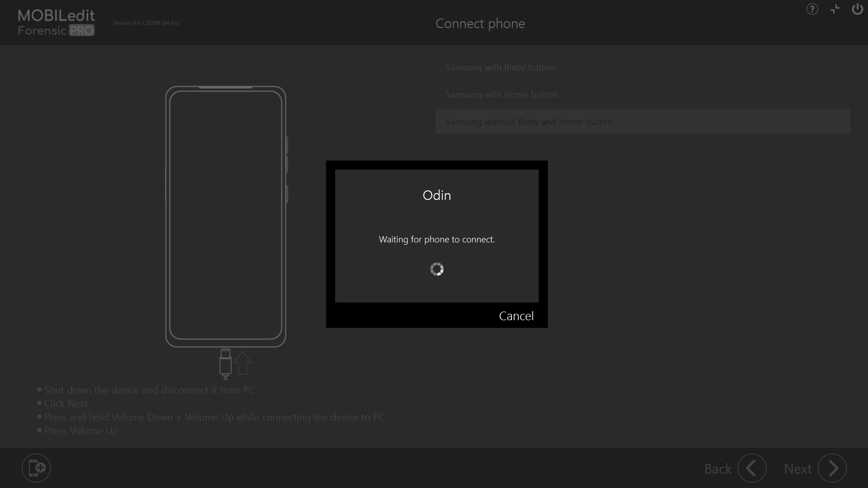Click the "Press Volume Up" instruction
868x488 pixels.
pyautogui.click(x=81, y=431)
